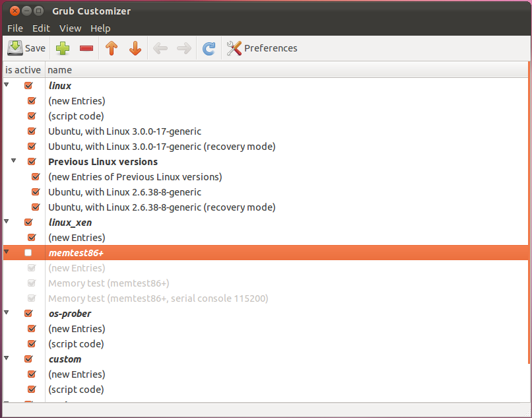This screenshot has width=532, height=418.
Task: Disable 2.6.38-8-generic recovery mode checkbox
Action: 36,207
